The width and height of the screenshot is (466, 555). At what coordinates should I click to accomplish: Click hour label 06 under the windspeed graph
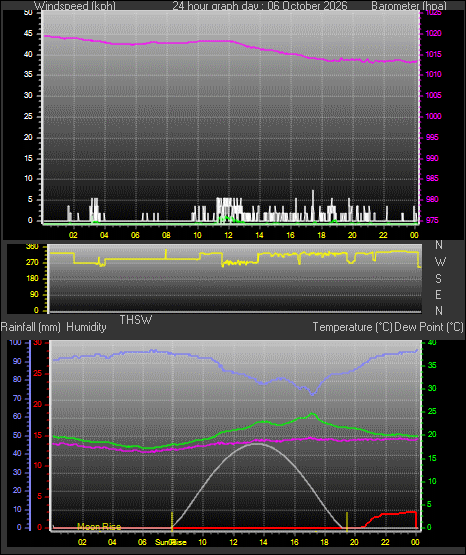(x=135, y=235)
